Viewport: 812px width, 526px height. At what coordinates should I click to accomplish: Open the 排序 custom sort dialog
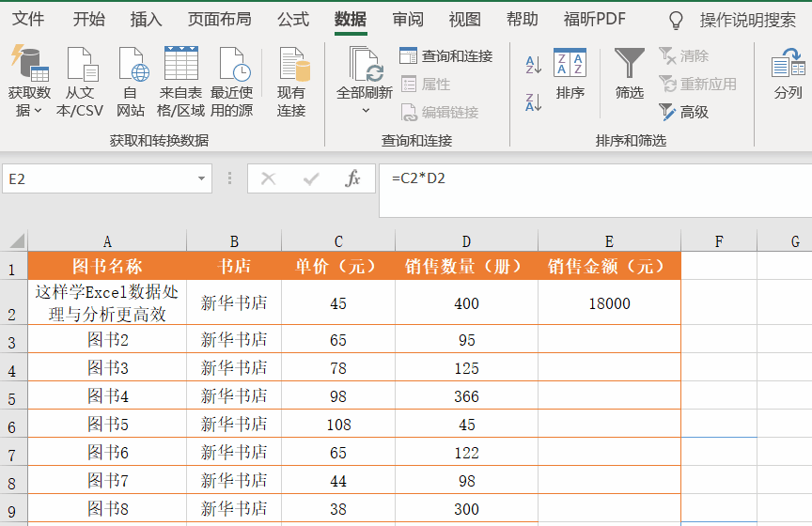pyautogui.click(x=570, y=74)
